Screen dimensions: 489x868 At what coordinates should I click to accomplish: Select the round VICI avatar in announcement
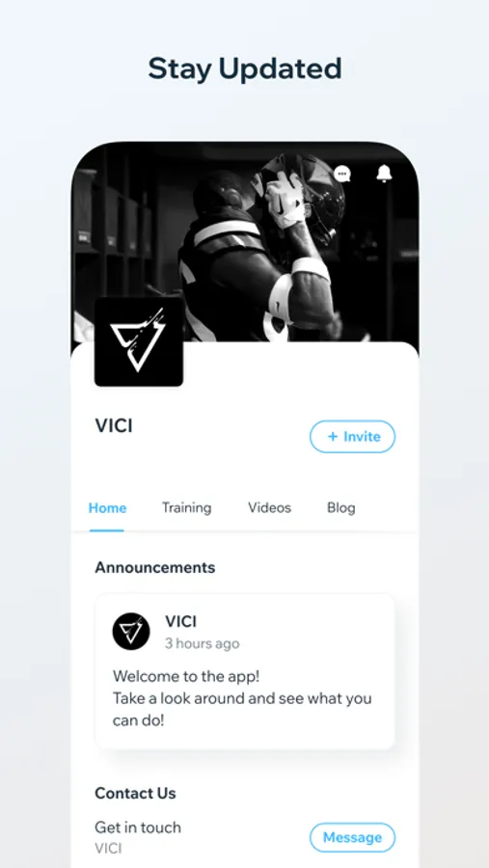pos(131,631)
